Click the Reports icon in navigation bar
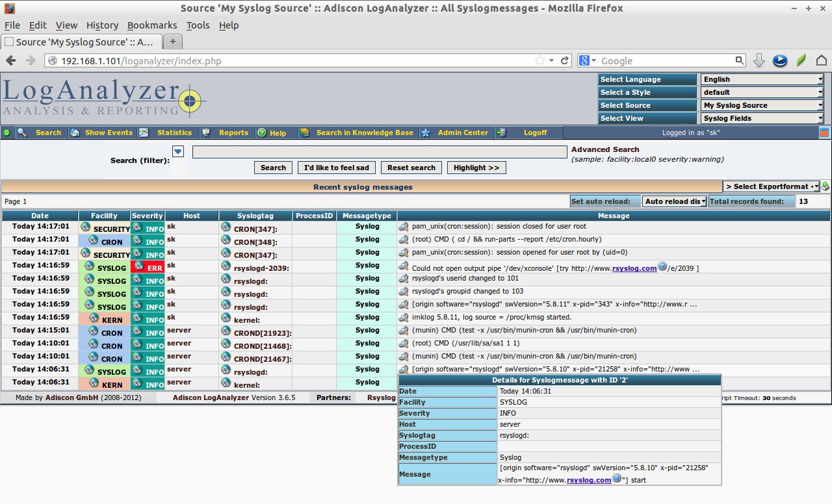Screen dimensions: 832x504 [206, 132]
